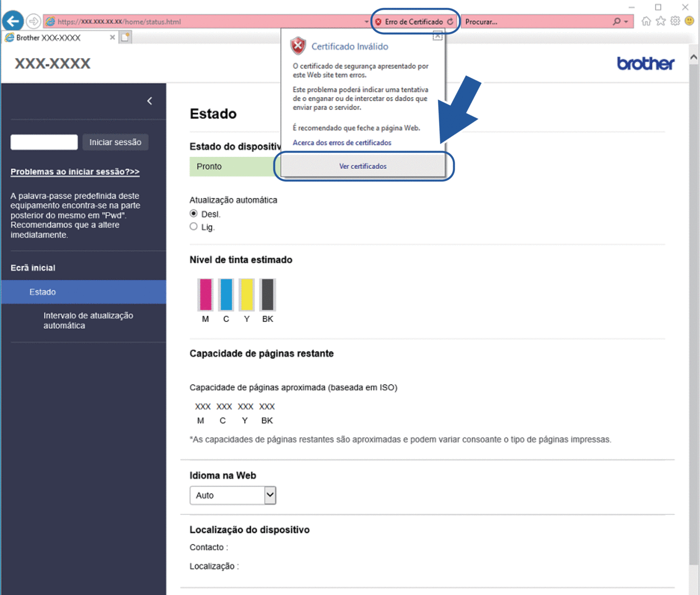Image resolution: width=700 pixels, height=595 pixels.
Task: Click the search magnifier icon
Action: (x=616, y=22)
